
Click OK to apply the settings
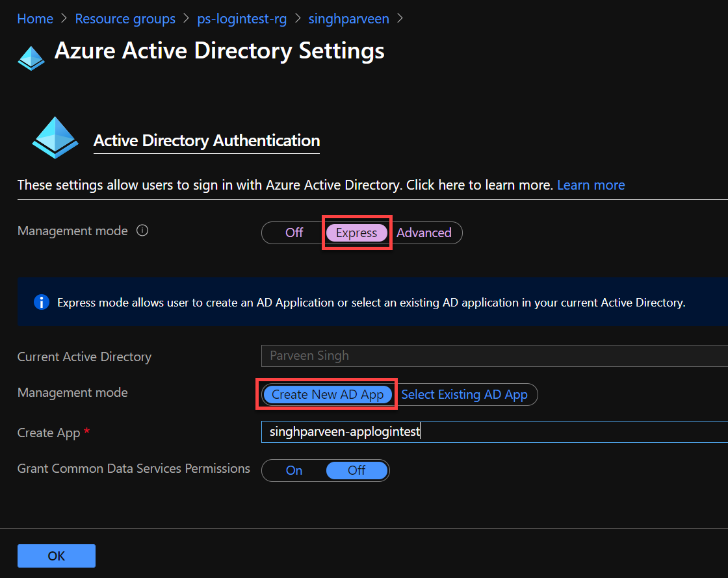[56, 555]
